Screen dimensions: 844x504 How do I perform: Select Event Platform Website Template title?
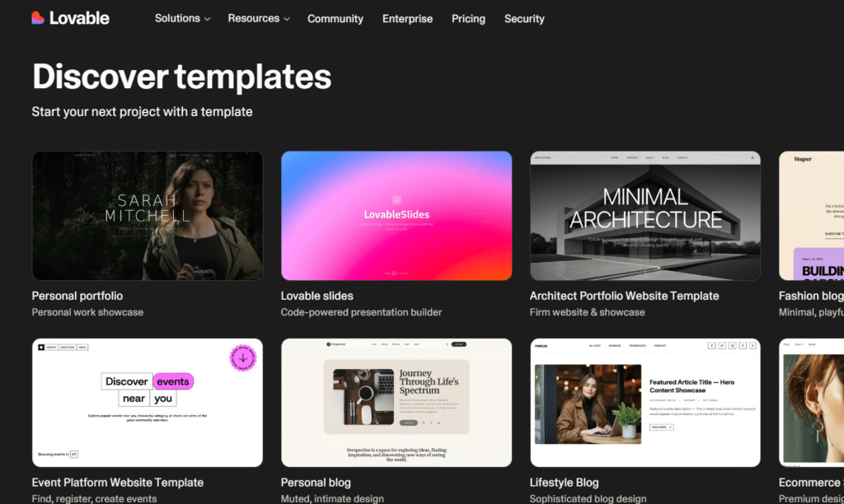(117, 483)
